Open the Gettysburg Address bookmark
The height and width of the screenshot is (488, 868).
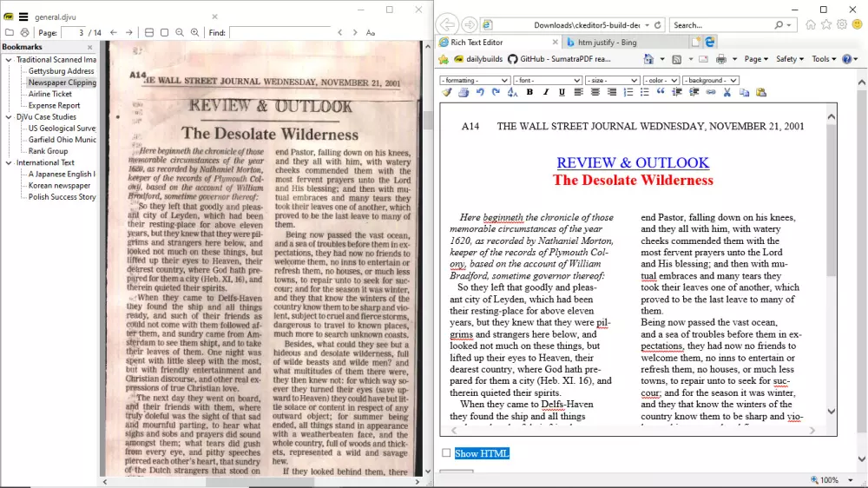[61, 71]
